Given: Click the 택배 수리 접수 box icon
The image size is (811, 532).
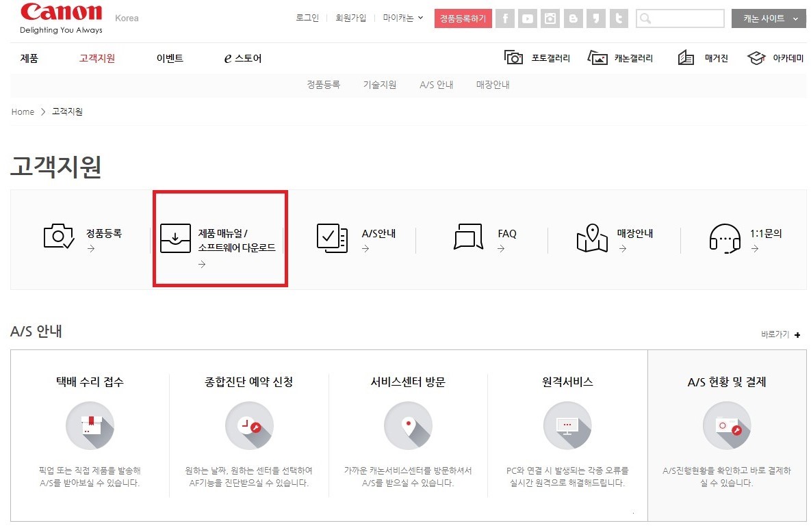Looking at the screenshot, I should click(90, 425).
